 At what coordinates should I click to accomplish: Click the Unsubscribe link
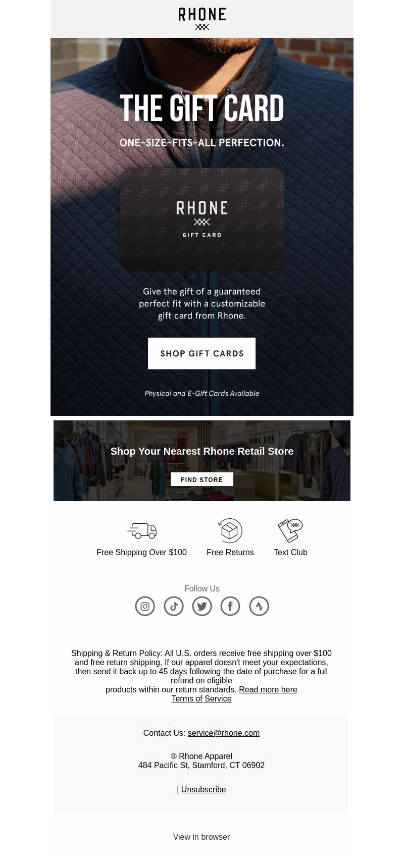pyautogui.click(x=204, y=789)
